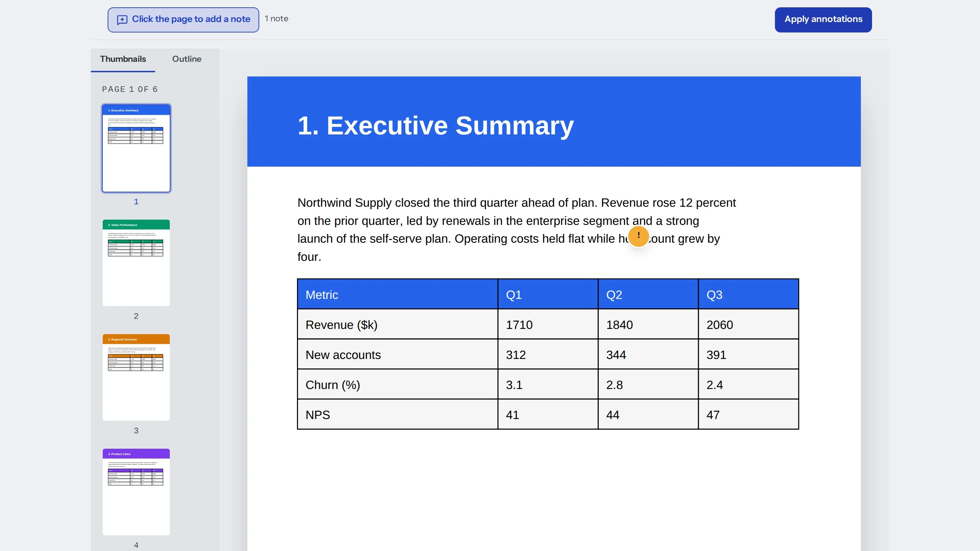Image resolution: width=980 pixels, height=551 pixels.
Task: Click the add-note icon in the toolbar
Action: pos(122,20)
